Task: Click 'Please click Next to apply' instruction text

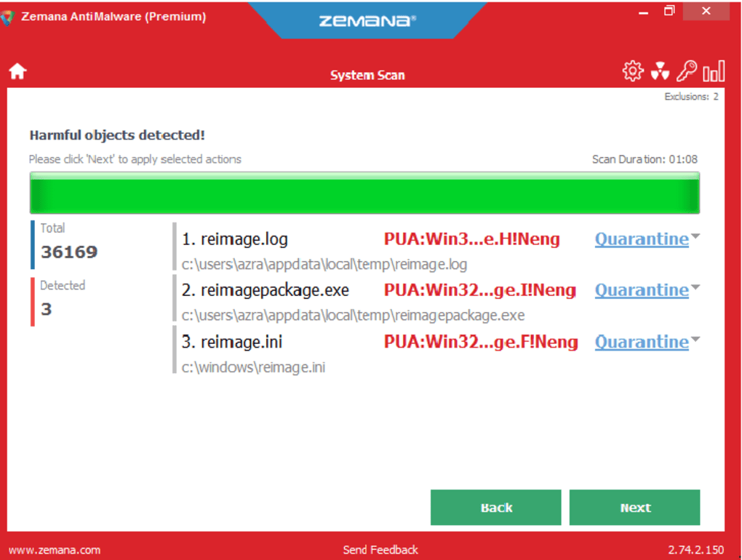Action: coord(135,159)
